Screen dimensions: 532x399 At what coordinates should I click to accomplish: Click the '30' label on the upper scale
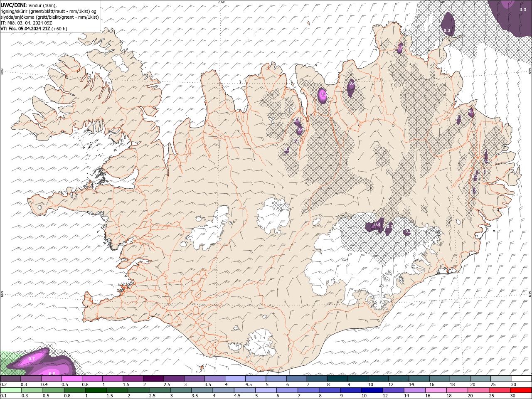point(514,384)
